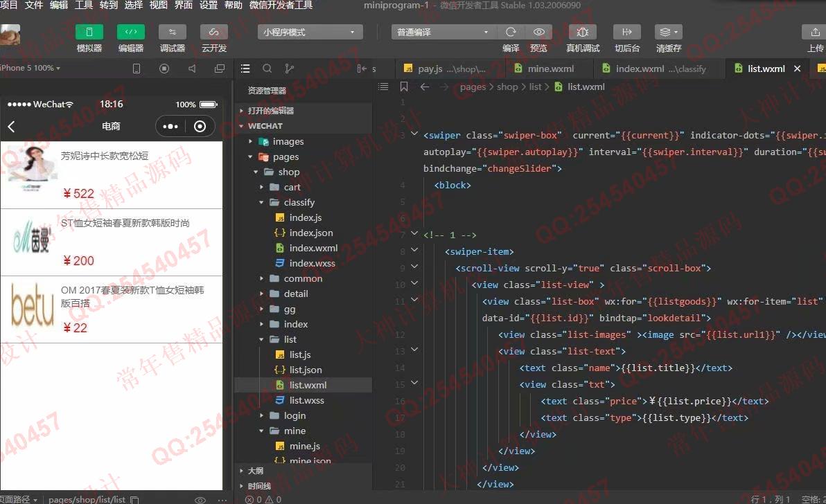Open the Tools (工具) menu
Screen dimensions: 826x504
click(x=84, y=6)
